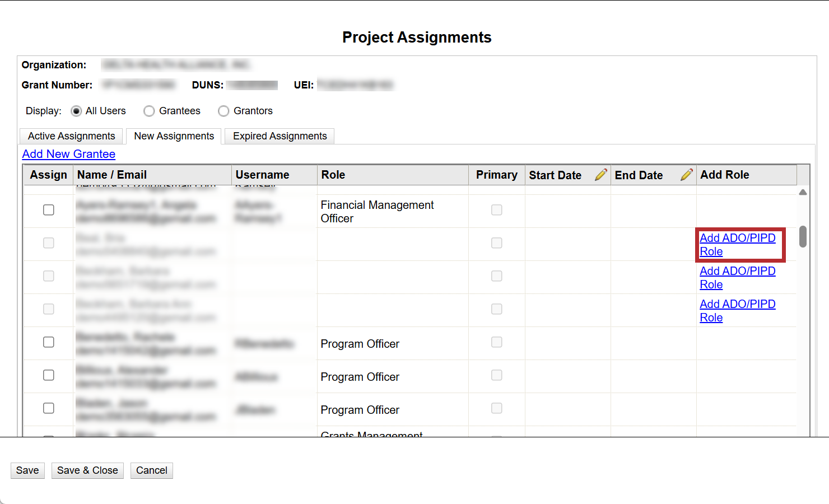Viewport: 829px width, 504px height.
Task: Toggle Primary checkbox for Financial Management Officer
Action: (496, 210)
